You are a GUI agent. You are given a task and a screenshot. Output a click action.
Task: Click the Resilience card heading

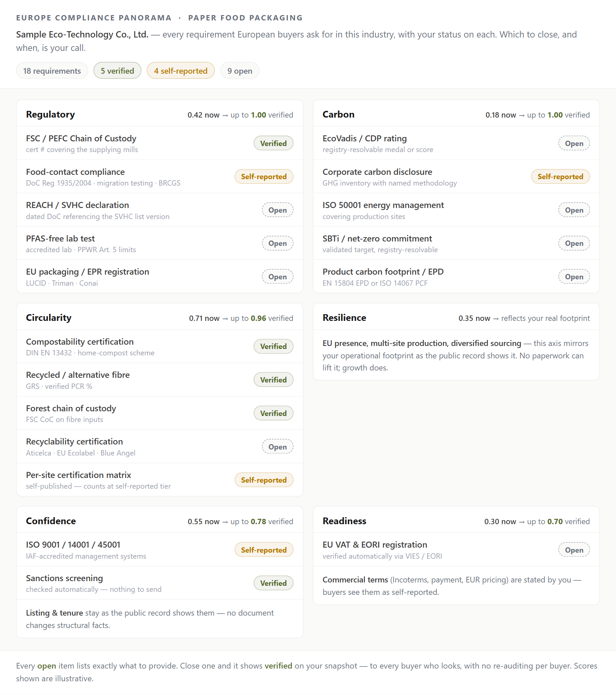(x=344, y=318)
